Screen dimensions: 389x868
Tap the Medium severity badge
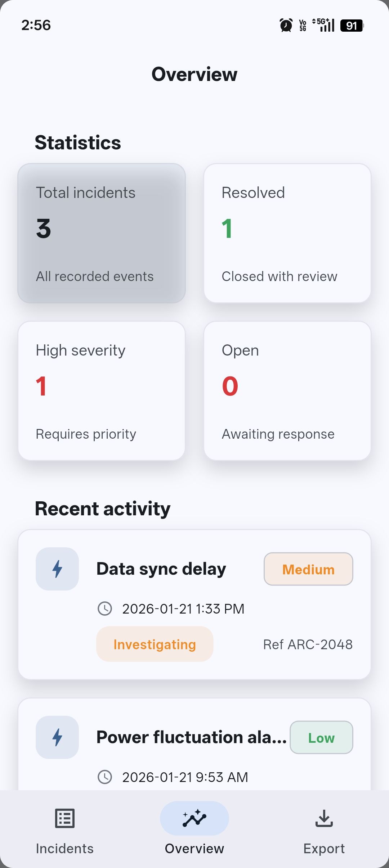click(308, 569)
